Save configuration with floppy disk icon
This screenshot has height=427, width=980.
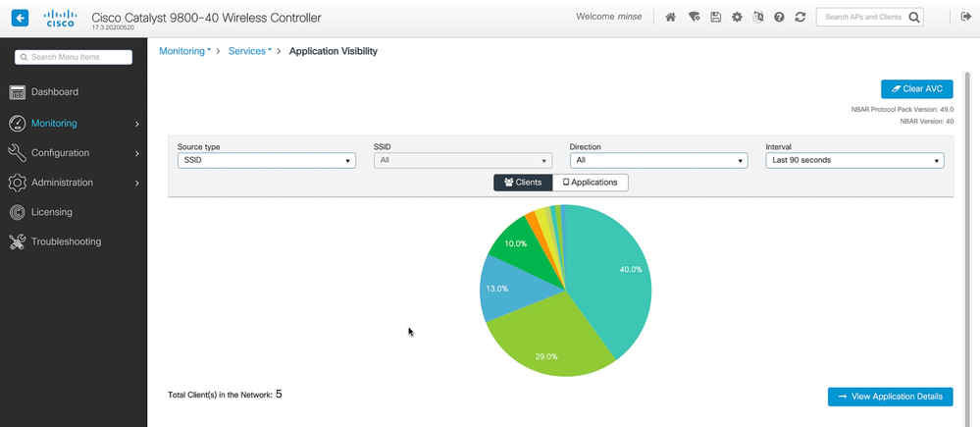pos(715,18)
